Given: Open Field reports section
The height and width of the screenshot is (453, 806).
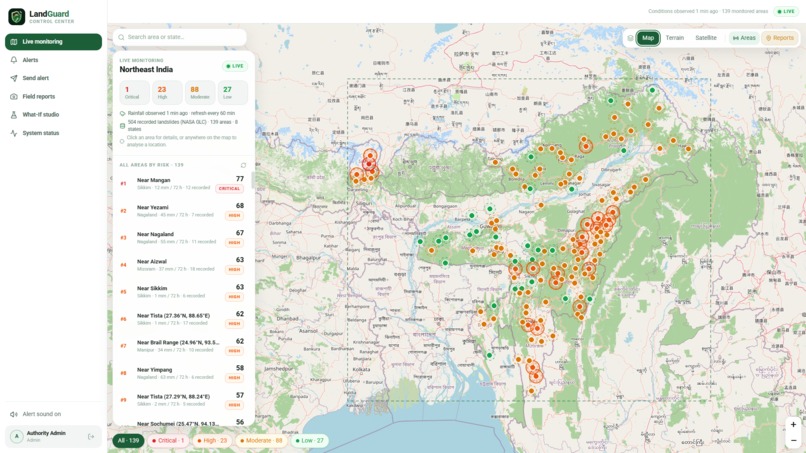Looking at the screenshot, I should tap(53, 97).
